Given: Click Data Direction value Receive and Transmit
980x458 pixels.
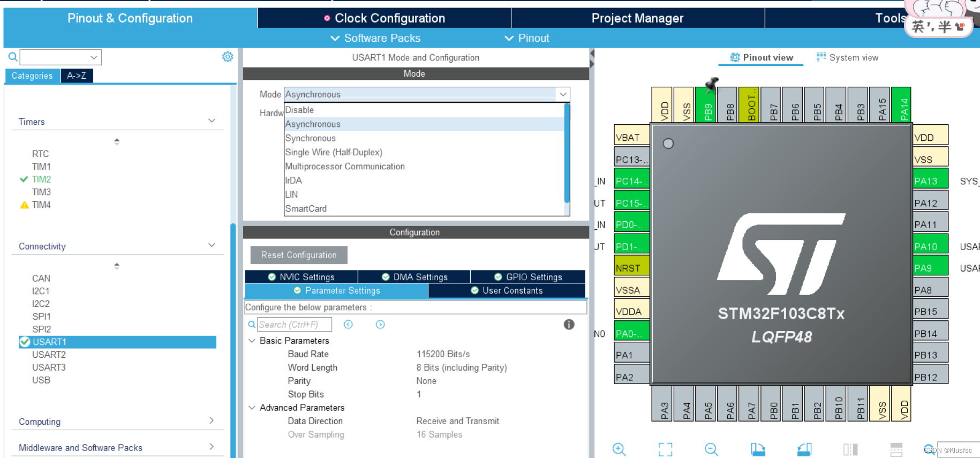Looking at the screenshot, I should (x=458, y=421).
